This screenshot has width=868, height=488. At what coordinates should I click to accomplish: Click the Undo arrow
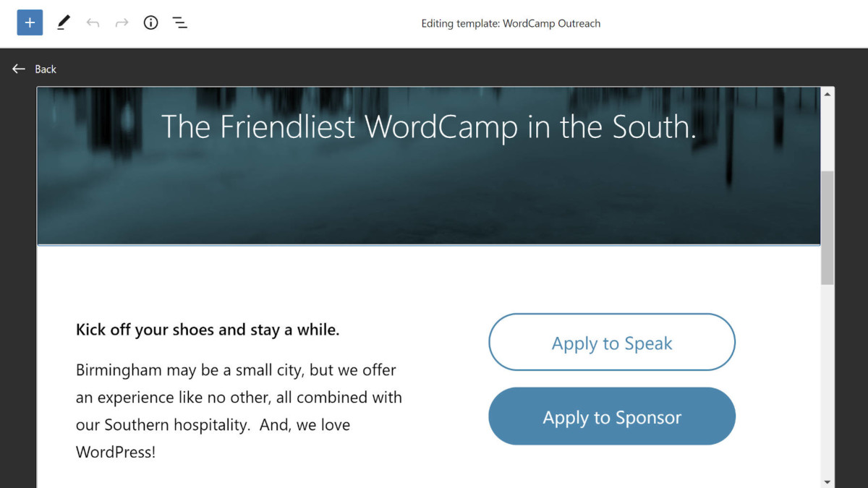pos(93,22)
